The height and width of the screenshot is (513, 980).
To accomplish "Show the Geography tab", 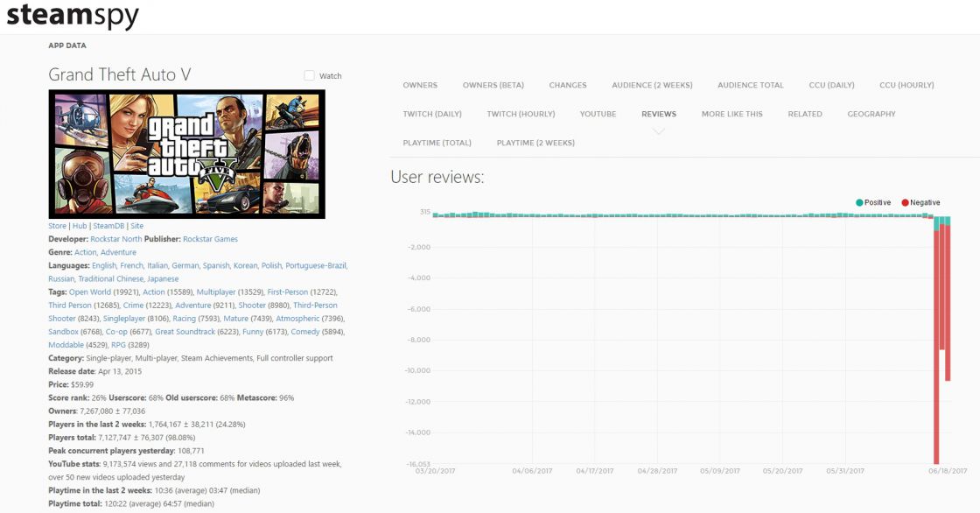I will (871, 114).
